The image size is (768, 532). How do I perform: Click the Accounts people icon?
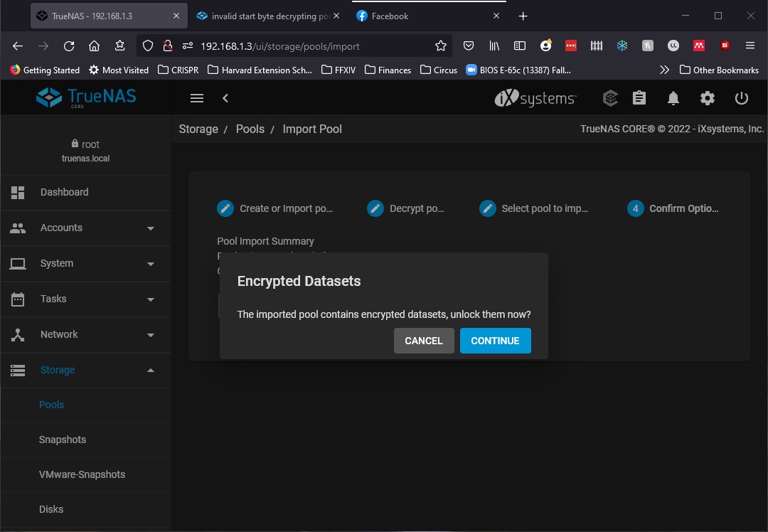pos(18,228)
